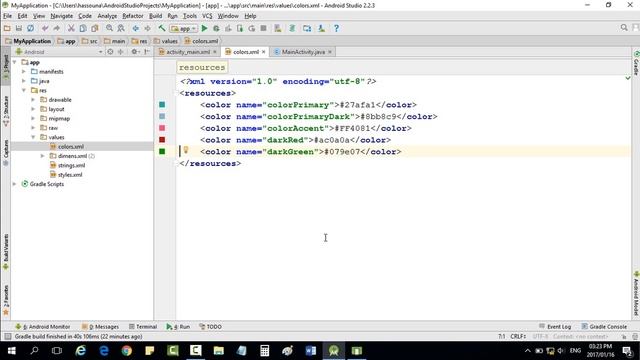The width and height of the screenshot is (640, 360).
Task: Expand the dimens.xml node arrow
Action: coord(43,156)
